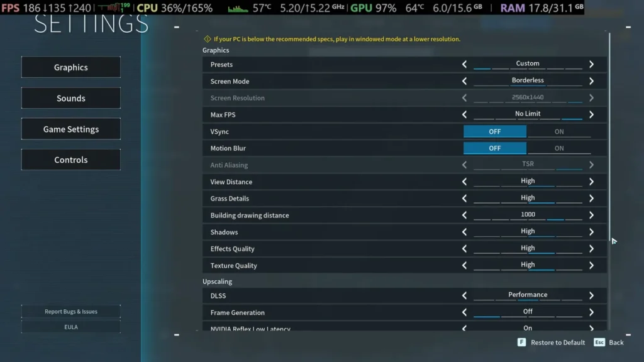Viewport: 644px width, 362px height.
Task: Click previous arrow for DLSS
Action: (465, 295)
